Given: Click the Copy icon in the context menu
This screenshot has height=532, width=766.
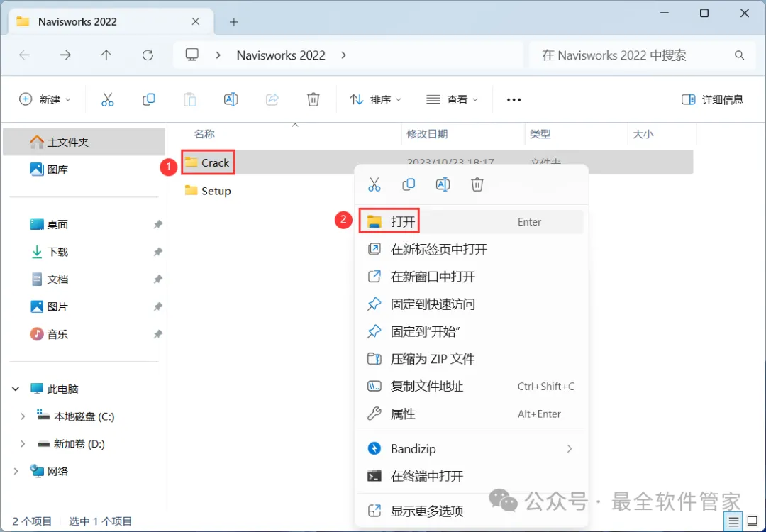Looking at the screenshot, I should pyautogui.click(x=409, y=184).
